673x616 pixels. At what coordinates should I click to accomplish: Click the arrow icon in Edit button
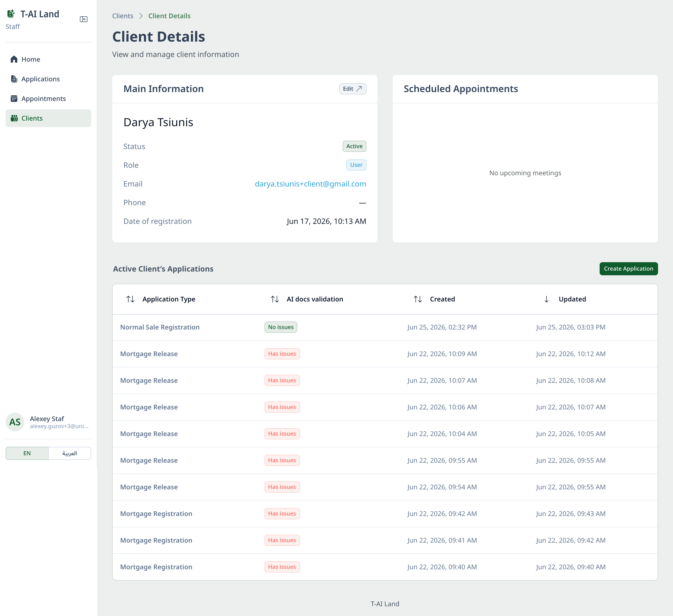click(x=359, y=89)
